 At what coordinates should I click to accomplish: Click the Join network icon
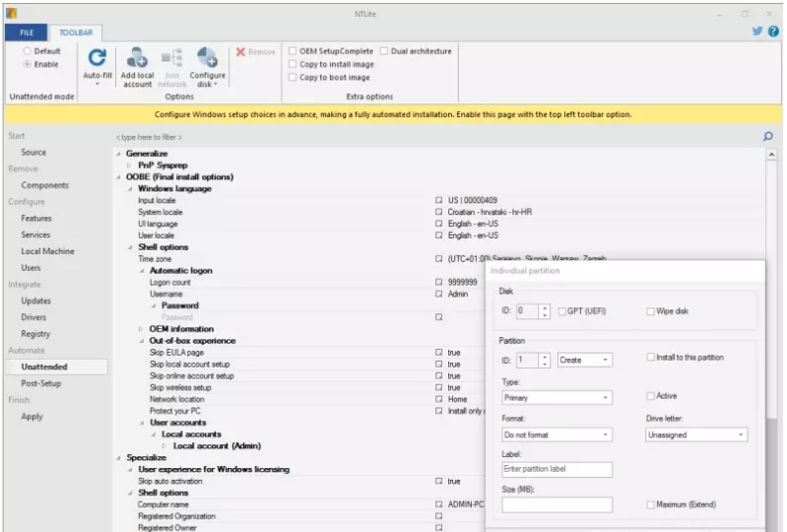click(171, 58)
